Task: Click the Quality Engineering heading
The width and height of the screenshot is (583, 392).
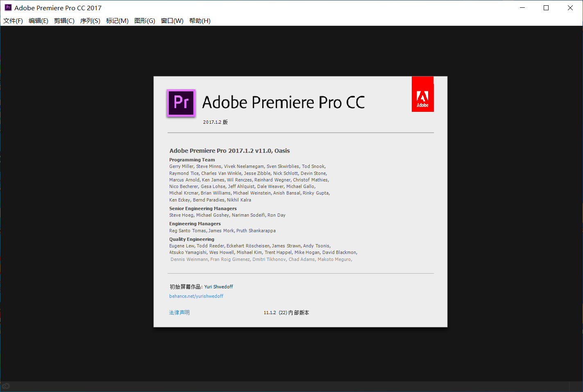Action: [x=192, y=239]
